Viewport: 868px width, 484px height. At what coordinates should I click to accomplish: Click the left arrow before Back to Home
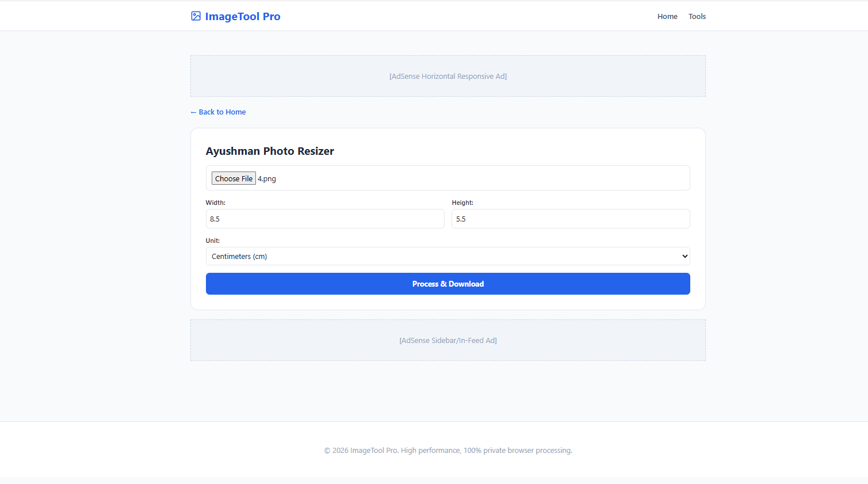click(x=193, y=112)
